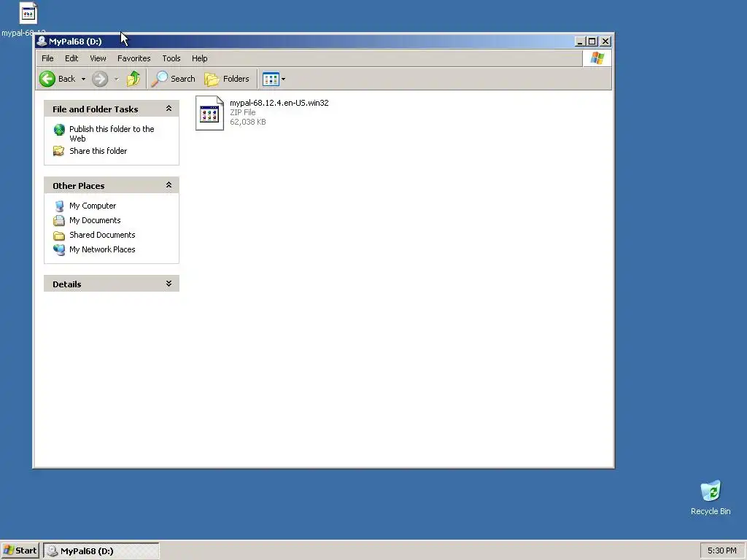Open the Edit menu
Screen dimensions: 747x560
[71, 58]
